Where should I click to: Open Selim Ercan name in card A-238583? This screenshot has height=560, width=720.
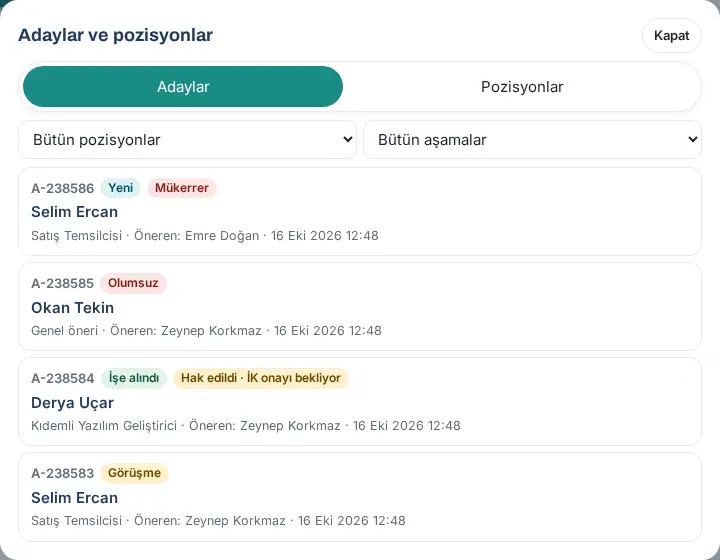pos(74,498)
